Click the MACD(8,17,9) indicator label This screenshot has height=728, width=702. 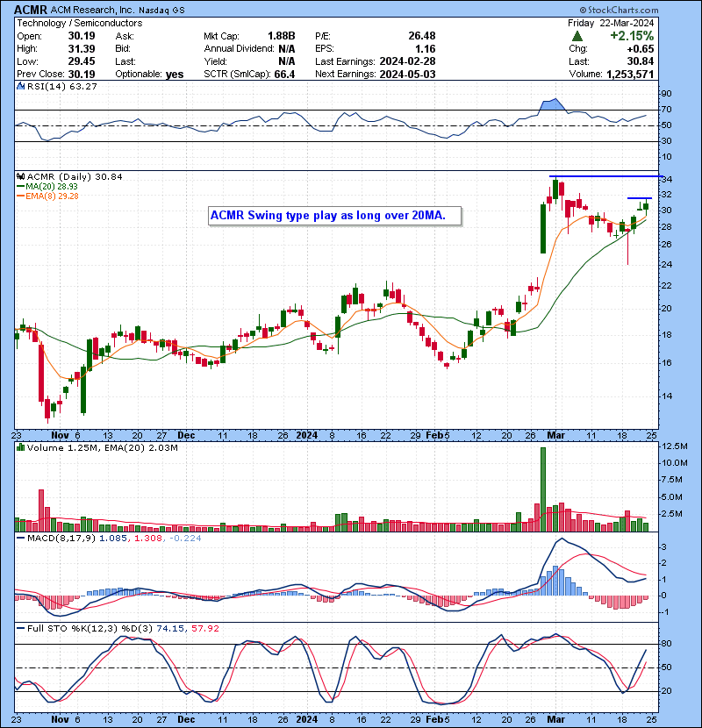tap(62, 539)
